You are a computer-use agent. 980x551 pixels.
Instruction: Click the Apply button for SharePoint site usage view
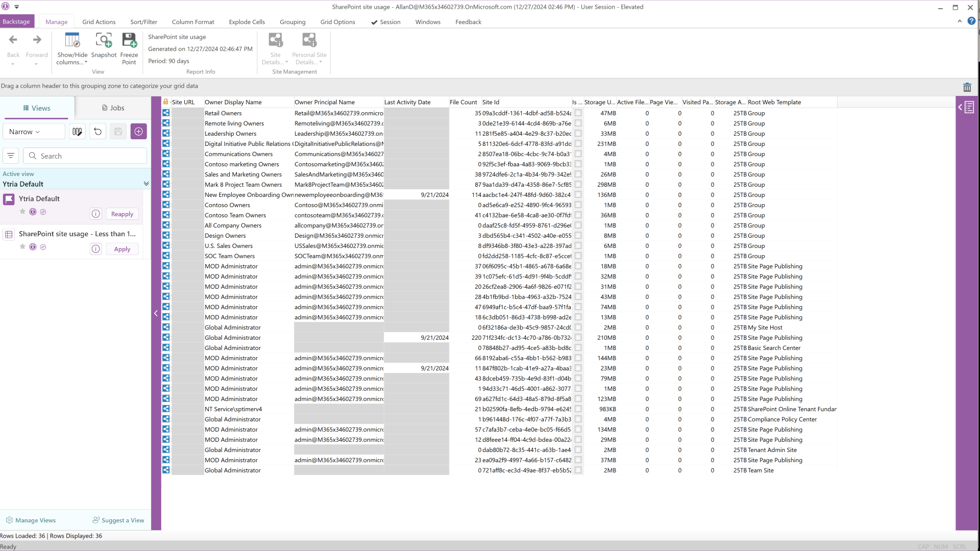click(122, 249)
